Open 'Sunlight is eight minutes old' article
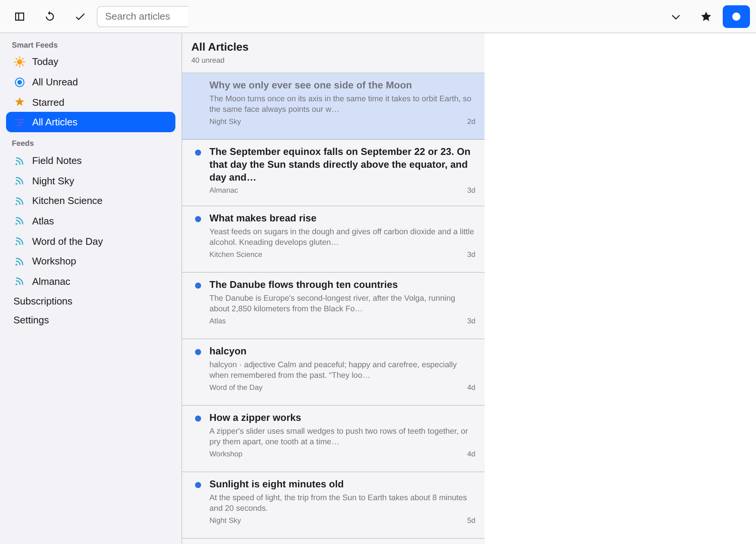The width and height of the screenshot is (756, 544). [333, 505]
